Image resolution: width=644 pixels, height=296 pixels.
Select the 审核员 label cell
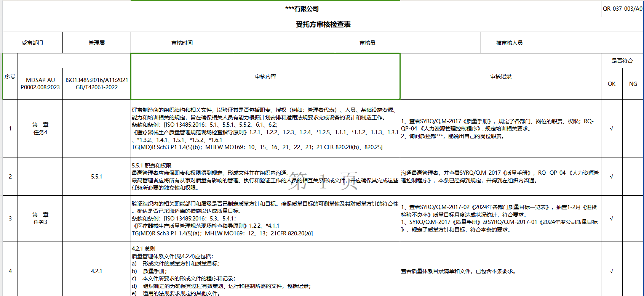pos(368,43)
